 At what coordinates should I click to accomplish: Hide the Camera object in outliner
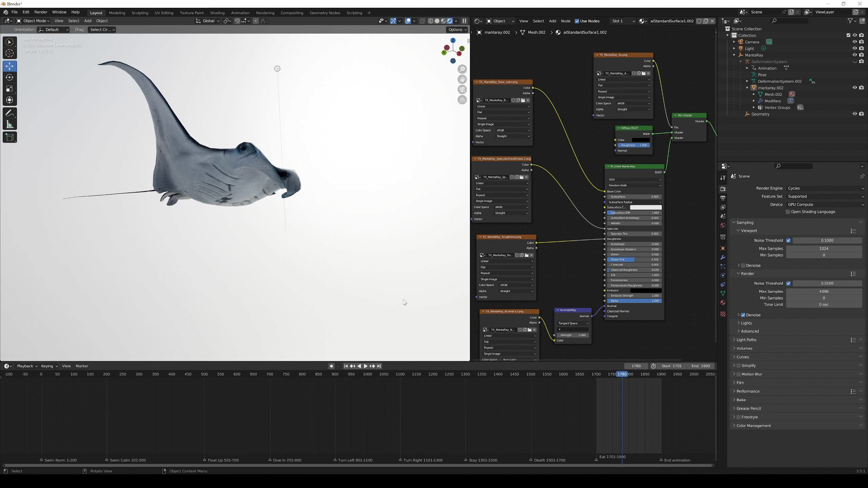854,42
